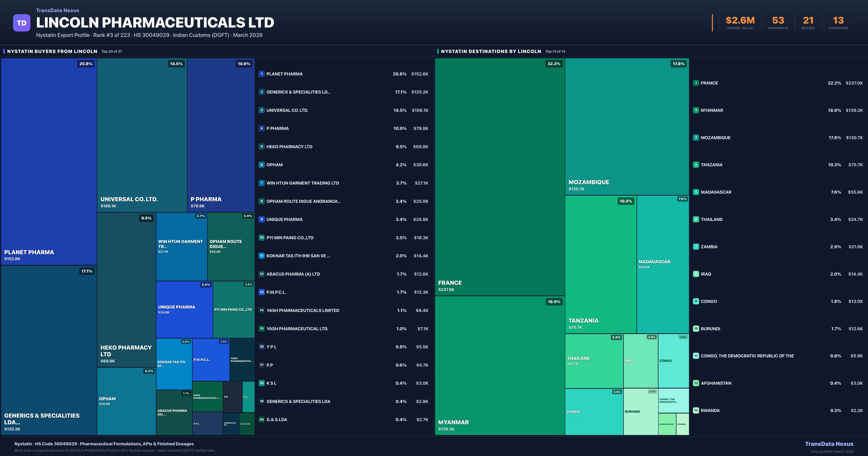Click the rank badge numbered 13 beside RWANDA
The width and height of the screenshot is (868, 456).
(x=696, y=410)
